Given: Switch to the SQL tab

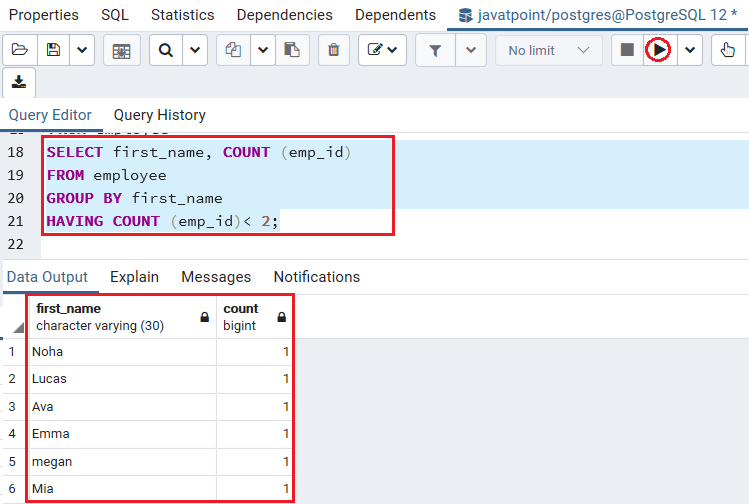Looking at the screenshot, I should 115,15.
